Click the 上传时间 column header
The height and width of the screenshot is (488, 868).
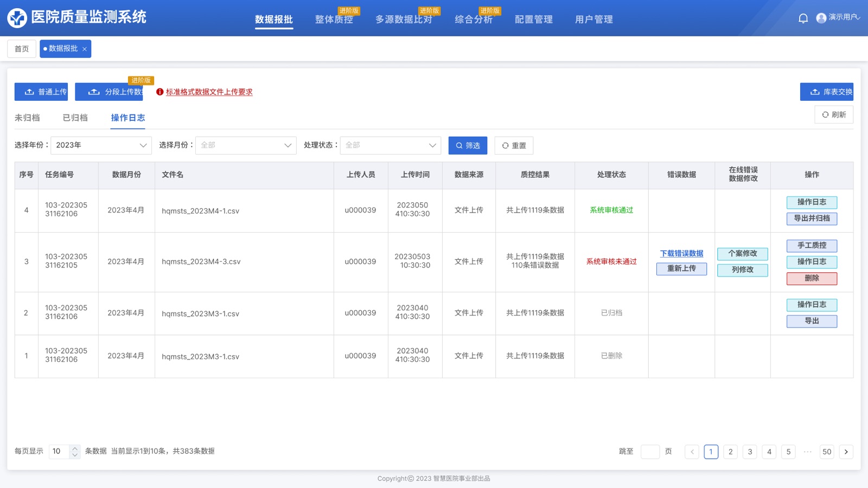(x=415, y=175)
